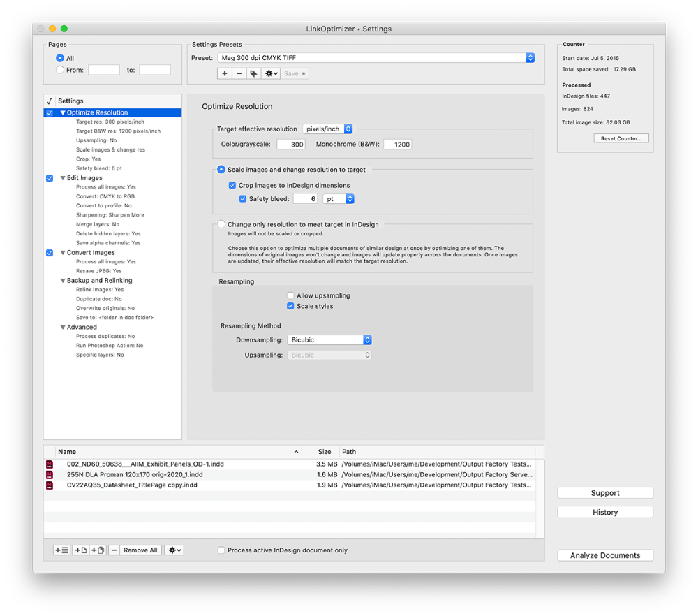Toggle the Convert Images checkbox in sidebar

pos(50,253)
